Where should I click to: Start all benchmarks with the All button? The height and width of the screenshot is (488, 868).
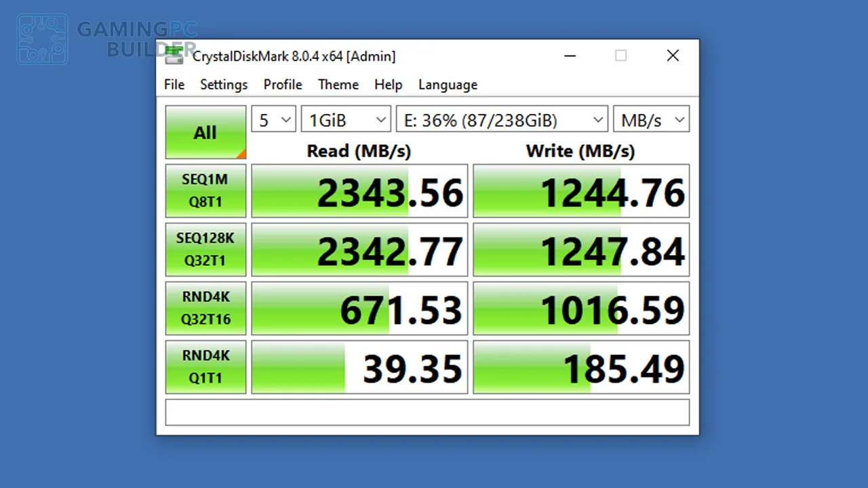click(205, 132)
